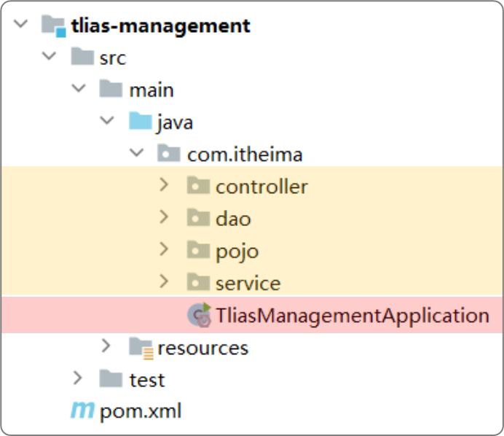Collapse the com.itheima package chevron
The image size is (504, 436).
tap(135, 154)
